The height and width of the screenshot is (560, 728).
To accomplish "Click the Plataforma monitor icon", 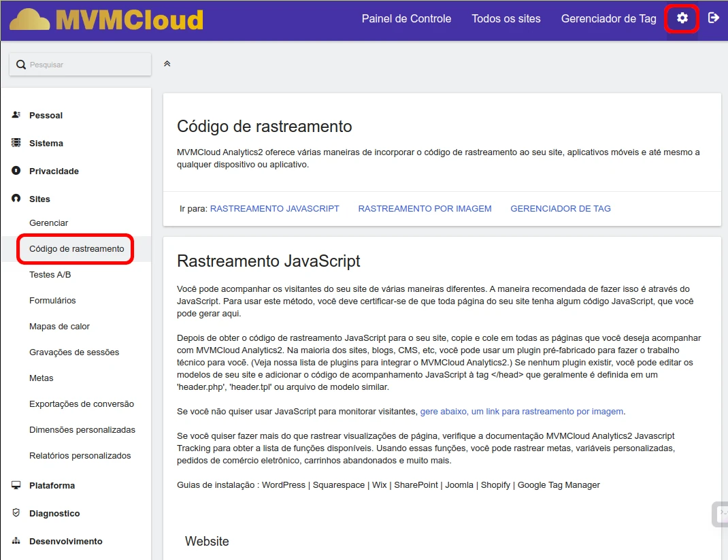I will pos(16,485).
